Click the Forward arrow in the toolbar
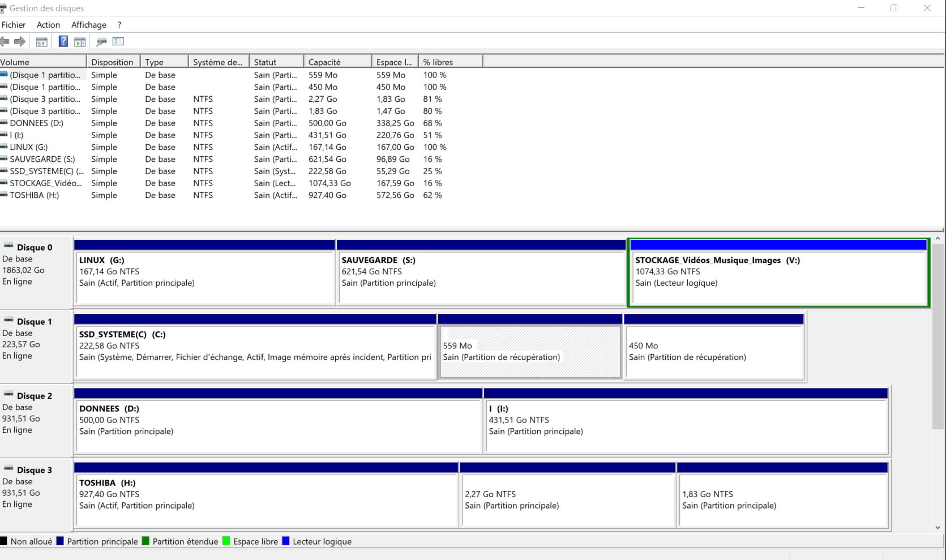This screenshot has width=946, height=560. pyautogui.click(x=20, y=41)
